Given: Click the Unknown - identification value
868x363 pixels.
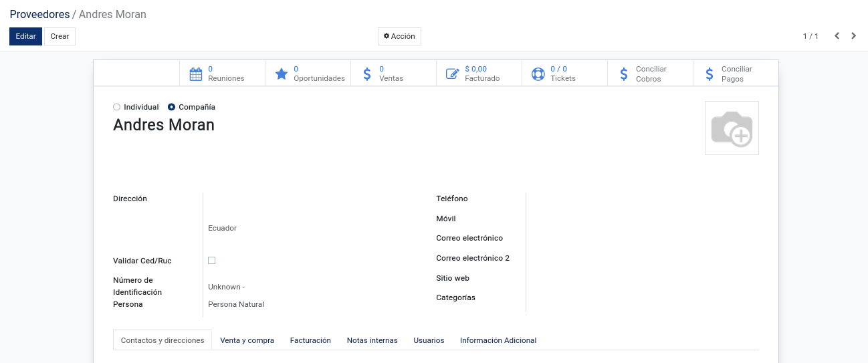Looking at the screenshot, I should 226,287.
